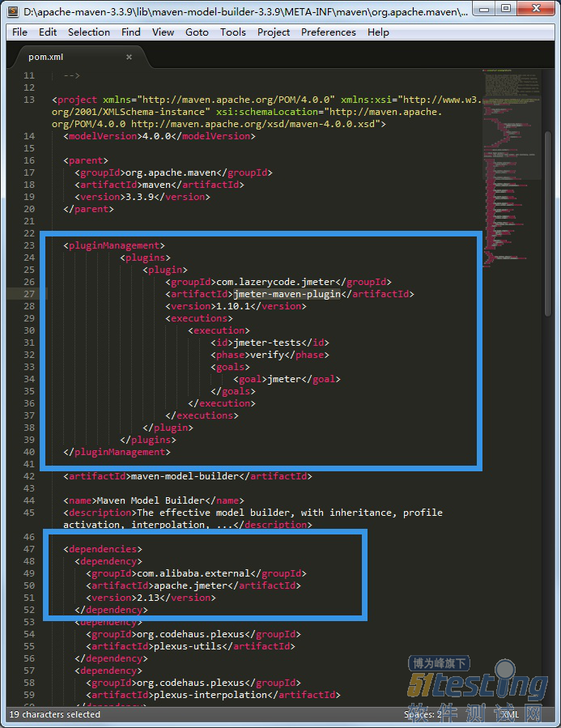Open the Help menu
The width and height of the screenshot is (561, 728).
point(378,32)
